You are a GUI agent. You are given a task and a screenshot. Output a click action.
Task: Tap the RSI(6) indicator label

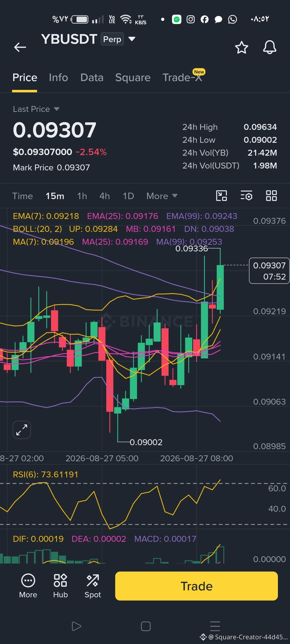click(45, 474)
